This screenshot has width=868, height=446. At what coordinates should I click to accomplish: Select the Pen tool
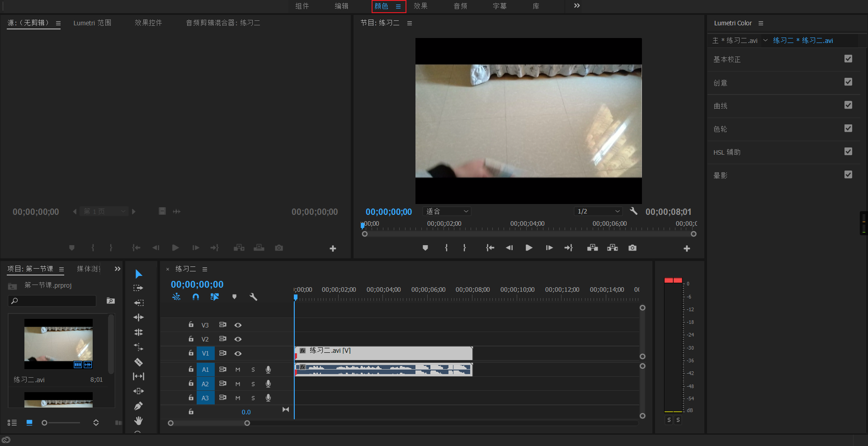coord(138,406)
